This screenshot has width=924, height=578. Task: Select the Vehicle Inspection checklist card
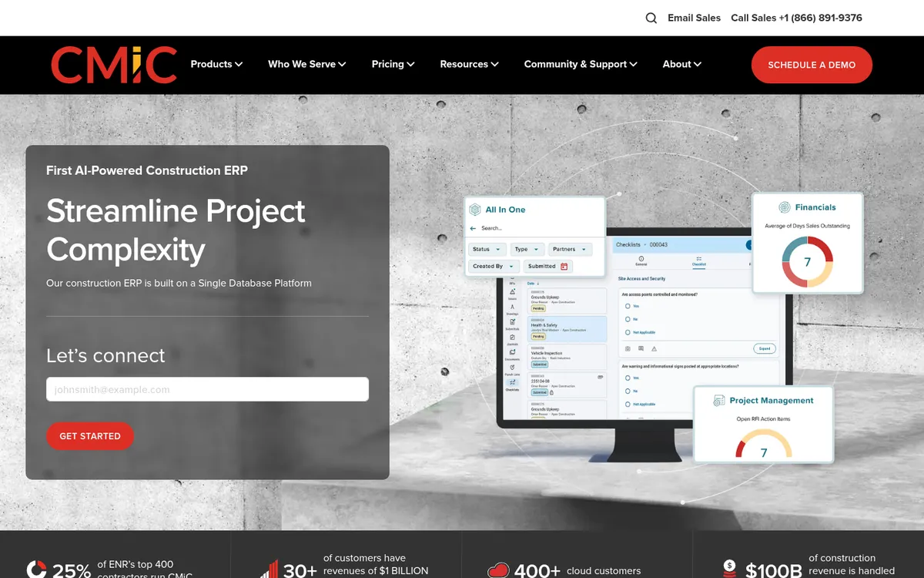tap(567, 357)
